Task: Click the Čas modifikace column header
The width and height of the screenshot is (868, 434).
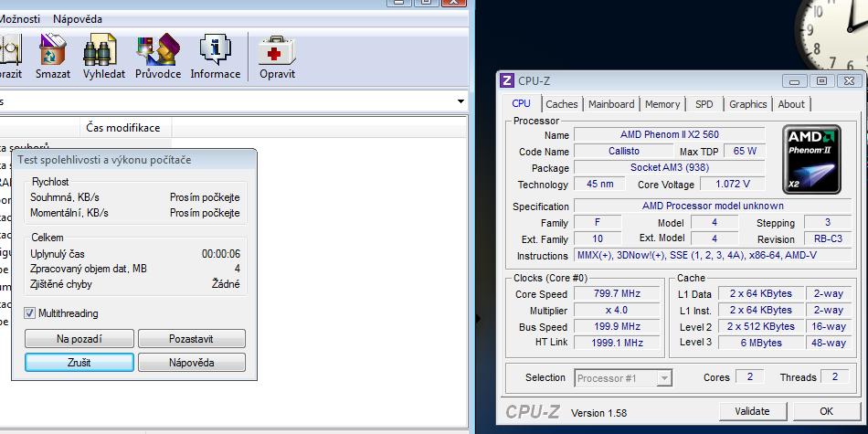Action: click(126, 128)
